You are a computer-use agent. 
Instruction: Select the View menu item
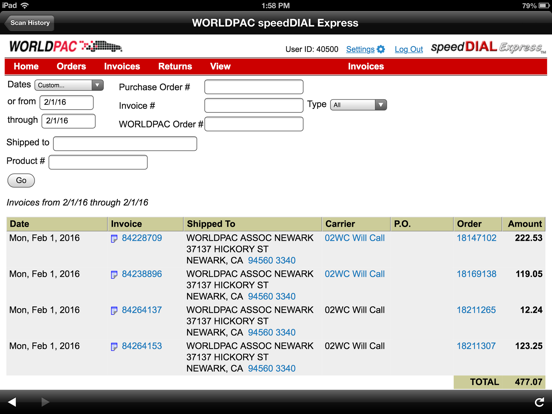coord(220,67)
